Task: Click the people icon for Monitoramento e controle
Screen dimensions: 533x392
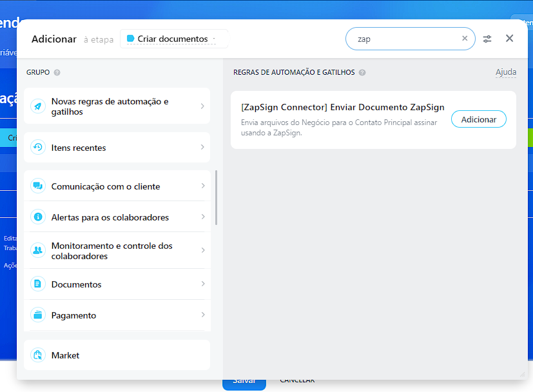Action: coord(38,251)
